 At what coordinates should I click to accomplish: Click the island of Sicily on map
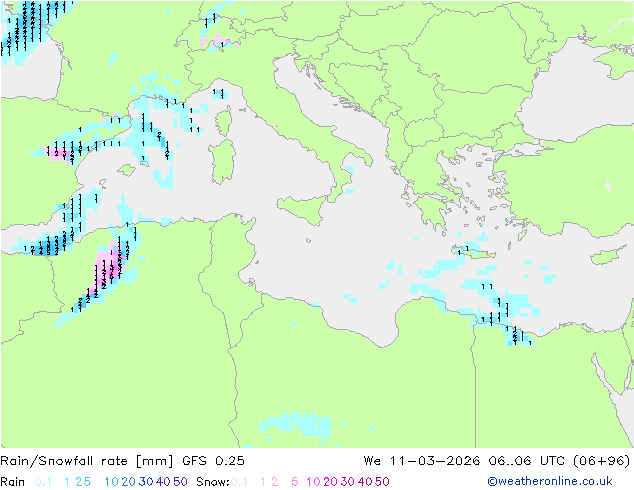(304, 209)
